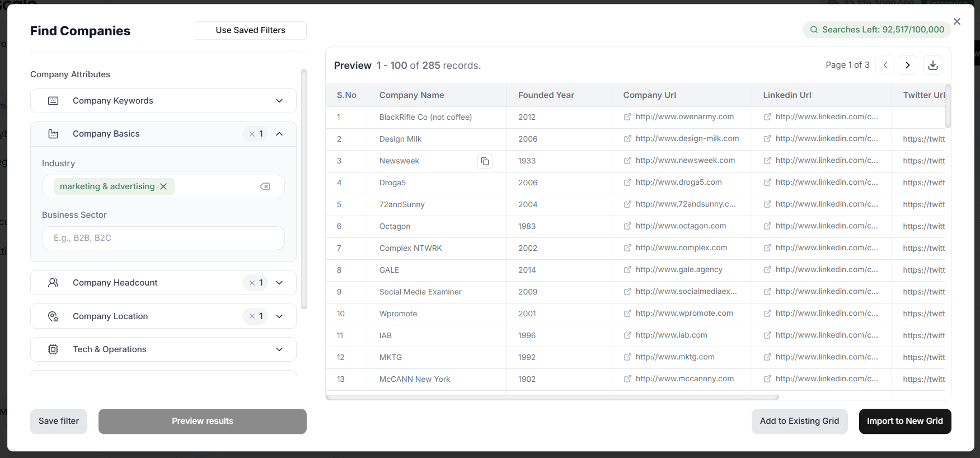Screen dimensions: 980x458
Task: Select 72andSunny company name cell
Action: pos(437,204)
